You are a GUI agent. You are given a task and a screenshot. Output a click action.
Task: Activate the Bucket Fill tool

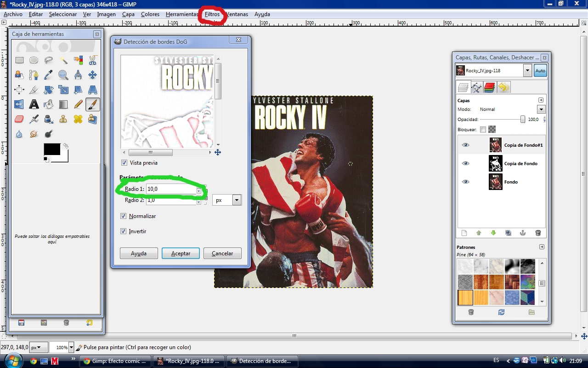(48, 104)
